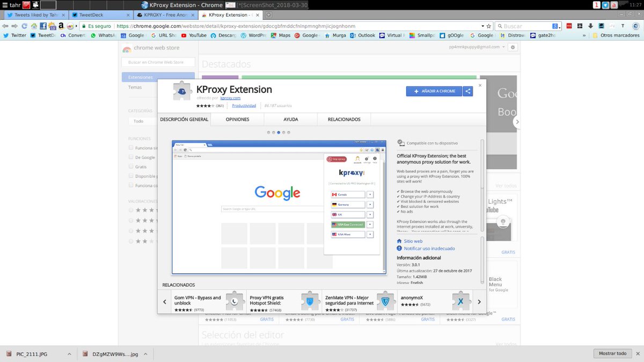The height and width of the screenshot is (362, 644).
Task: Click the download arrow toolbar icon
Action: pos(590,26)
